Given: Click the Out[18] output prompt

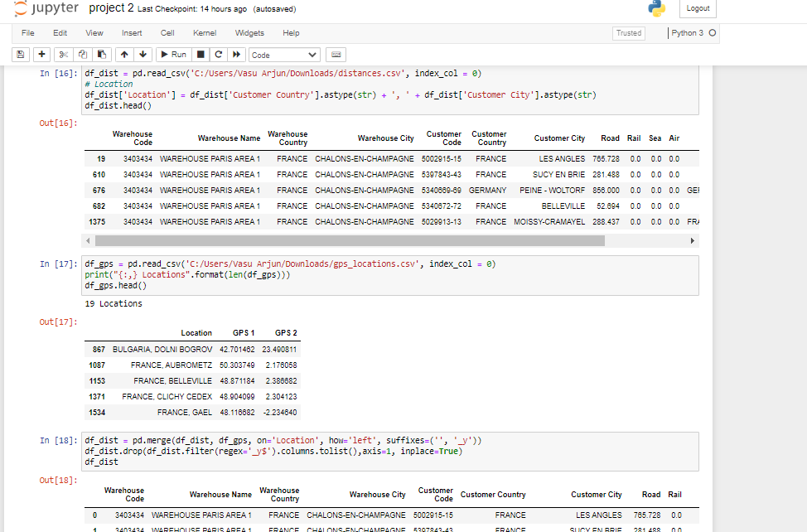Looking at the screenshot, I should coord(58,480).
